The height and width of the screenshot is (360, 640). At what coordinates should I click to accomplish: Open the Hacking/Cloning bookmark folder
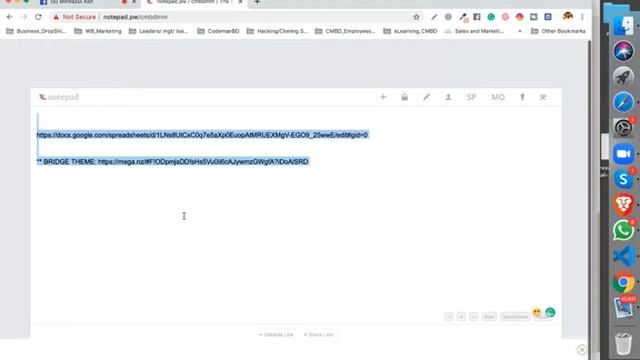click(277, 31)
